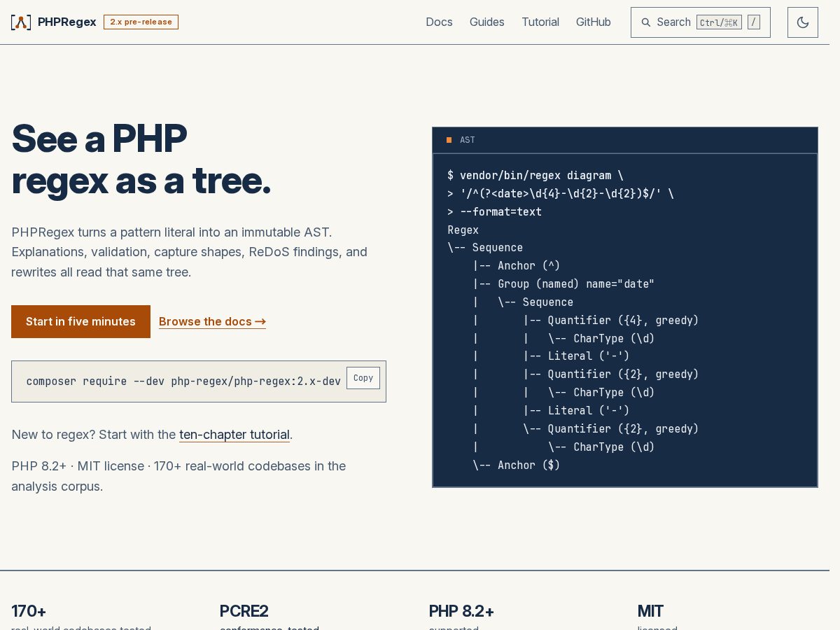This screenshot has height=630, width=840.
Task: Click the 'PCRE2' statistic heading
Action: pos(244,611)
